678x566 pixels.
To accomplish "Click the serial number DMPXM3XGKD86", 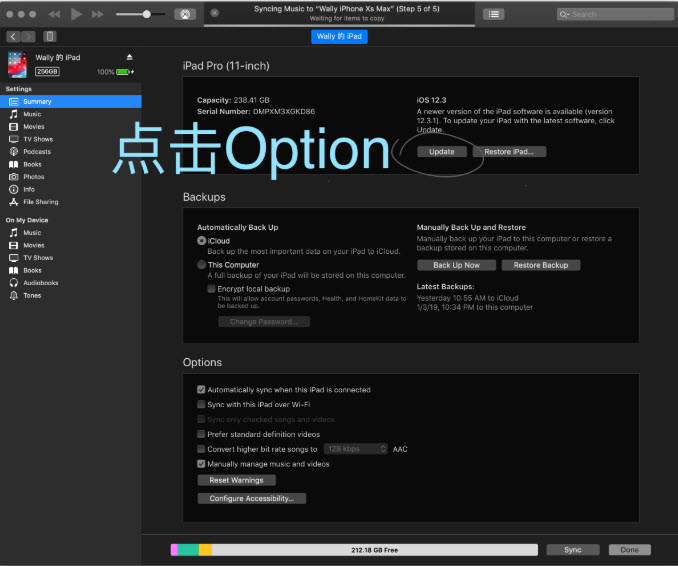I will click(x=284, y=112).
